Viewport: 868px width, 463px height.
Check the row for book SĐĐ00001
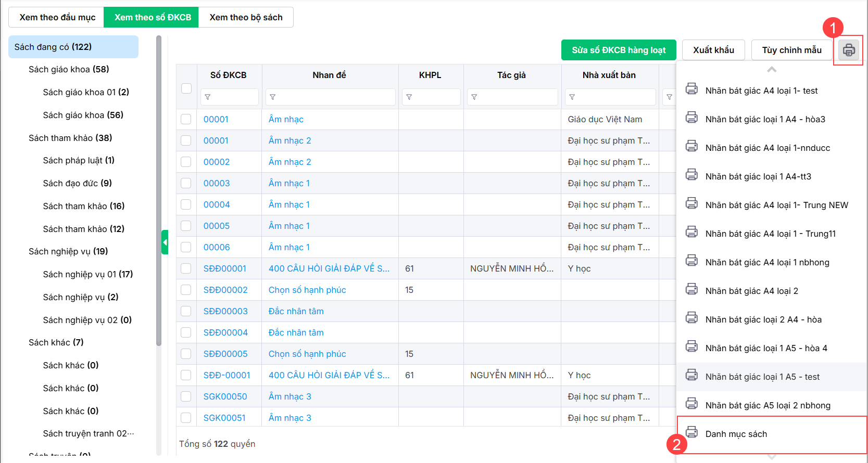click(186, 268)
